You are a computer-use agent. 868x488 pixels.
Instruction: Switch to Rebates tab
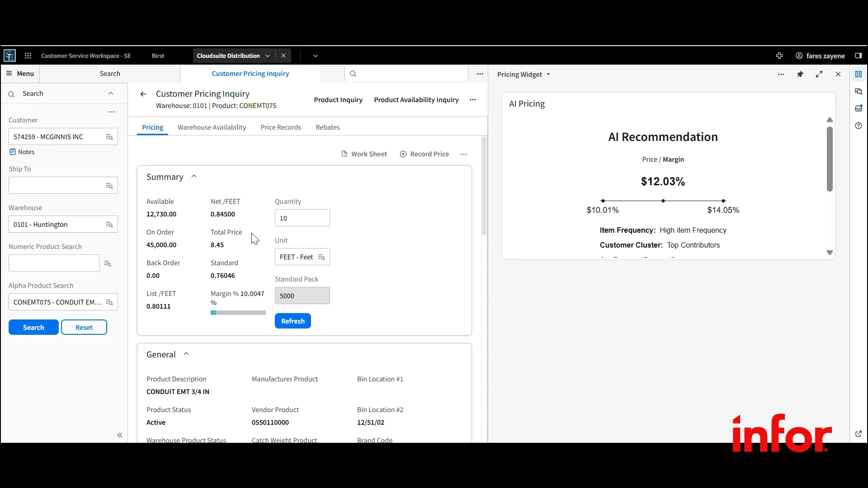click(328, 127)
